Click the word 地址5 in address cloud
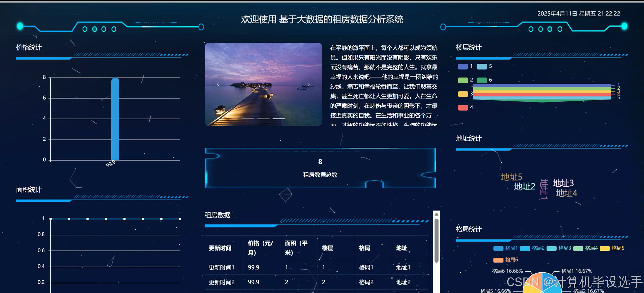Image resolution: width=644 pixels, height=293 pixels. [511, 177]
